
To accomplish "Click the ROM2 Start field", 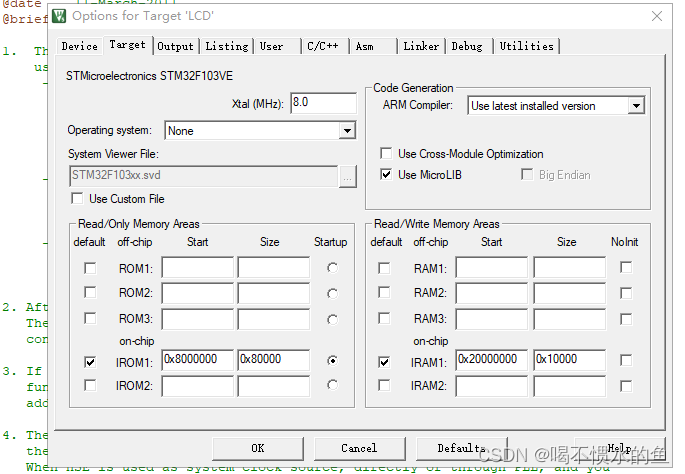I will tap(198, 294).
